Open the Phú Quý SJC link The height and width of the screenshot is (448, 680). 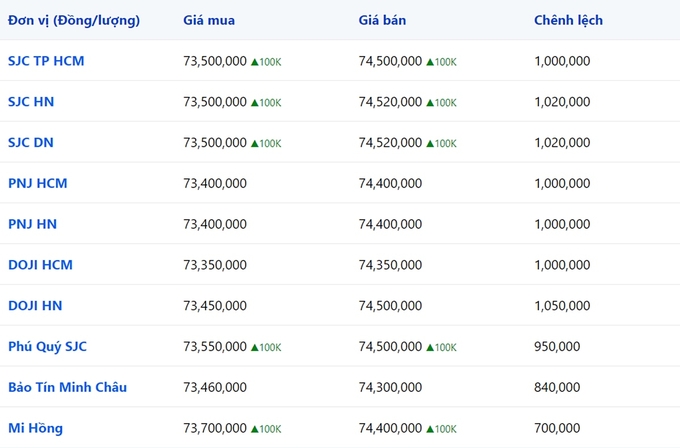coord(47,347)
